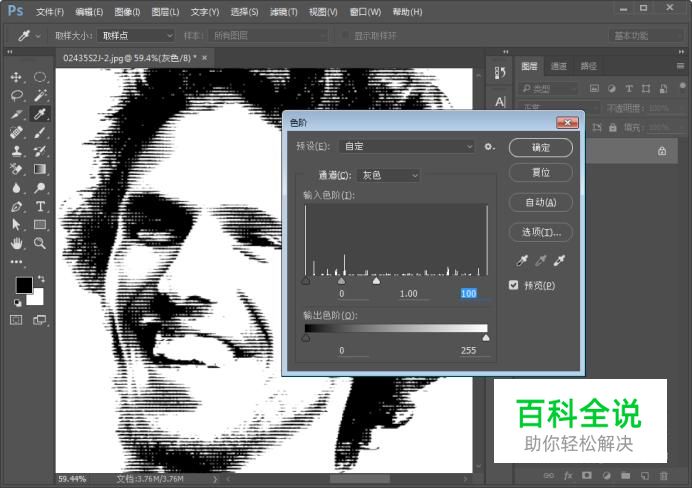Open the sample size dropdown
692x488 pixels.
[135, 35]
